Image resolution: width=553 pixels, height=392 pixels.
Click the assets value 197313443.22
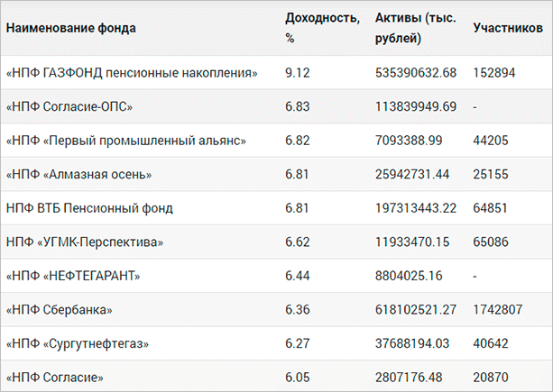[x=416, y=208]
